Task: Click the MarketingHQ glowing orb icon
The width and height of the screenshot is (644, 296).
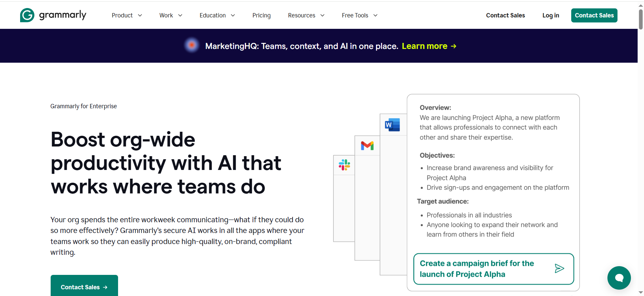Action: point(192,45)
